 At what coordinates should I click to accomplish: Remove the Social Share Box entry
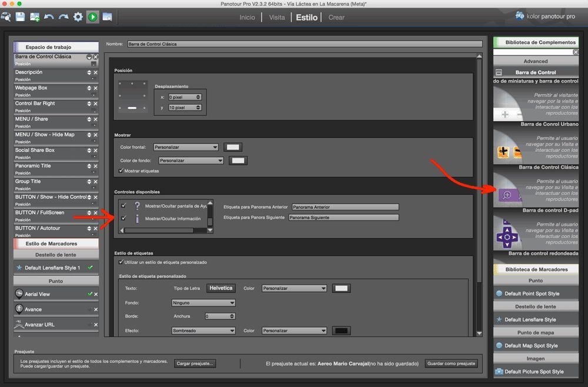[96, 151]
